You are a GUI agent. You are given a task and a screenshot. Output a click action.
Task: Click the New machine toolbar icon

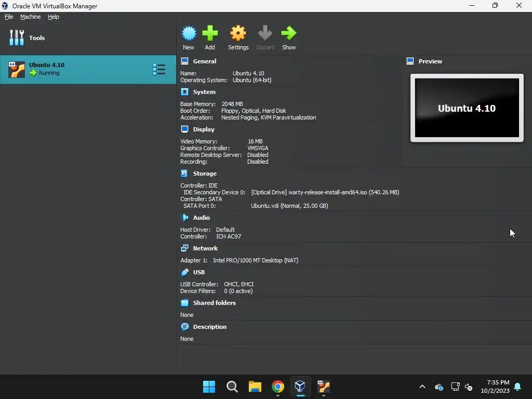189,33
